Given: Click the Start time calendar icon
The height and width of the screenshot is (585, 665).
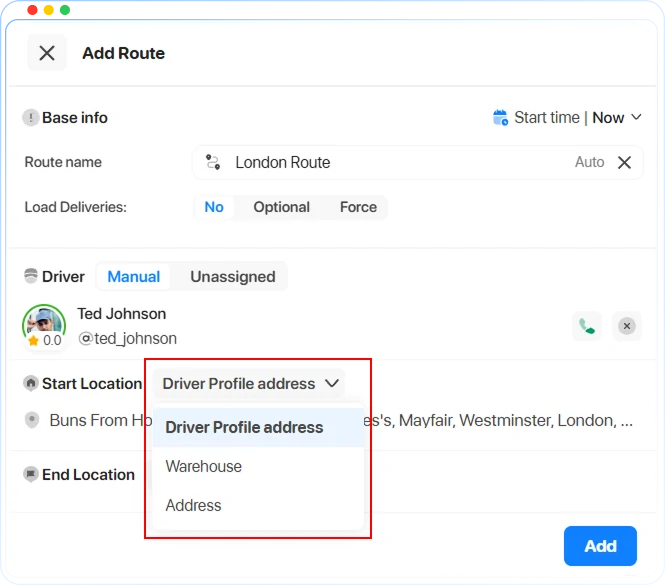Looking at the screenshot, I should (x=500, y=118).
